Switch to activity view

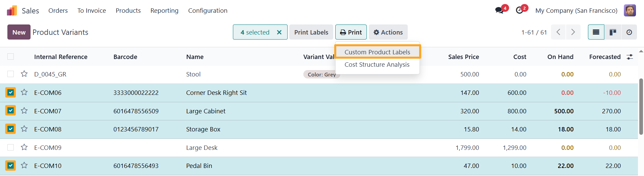click(x=629, y=32)
